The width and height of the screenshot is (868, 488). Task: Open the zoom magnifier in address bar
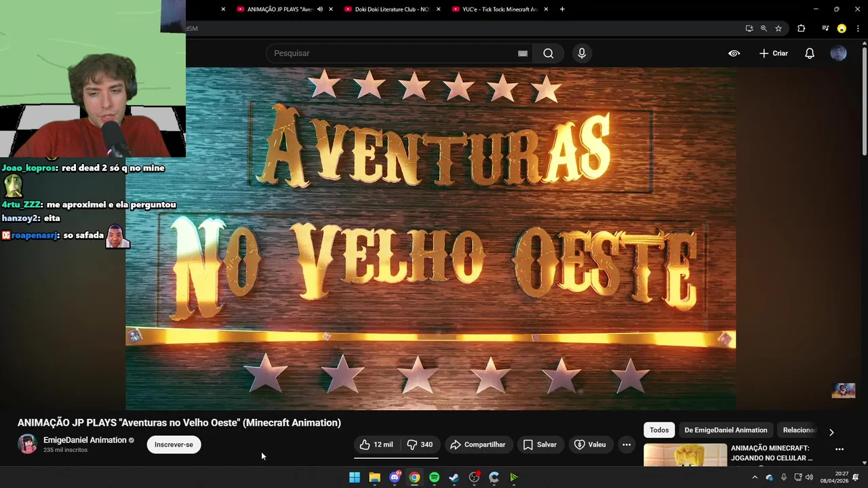click(764, 28)
